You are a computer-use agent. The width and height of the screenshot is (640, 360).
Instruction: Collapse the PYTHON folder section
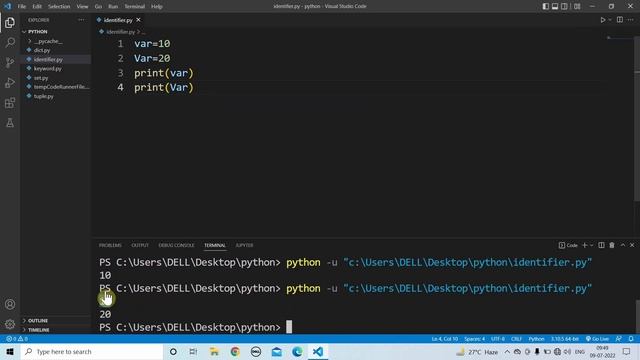click(x=38, y=31)
